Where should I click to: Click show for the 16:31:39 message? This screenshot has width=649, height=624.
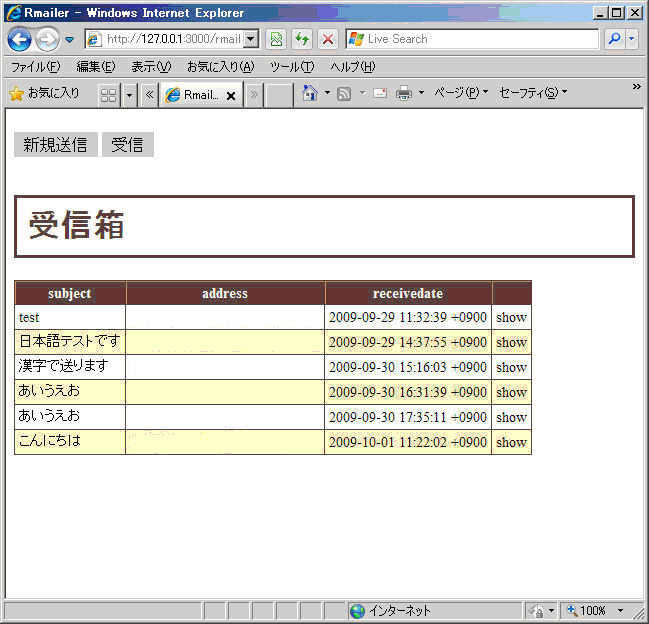(512, 392)
